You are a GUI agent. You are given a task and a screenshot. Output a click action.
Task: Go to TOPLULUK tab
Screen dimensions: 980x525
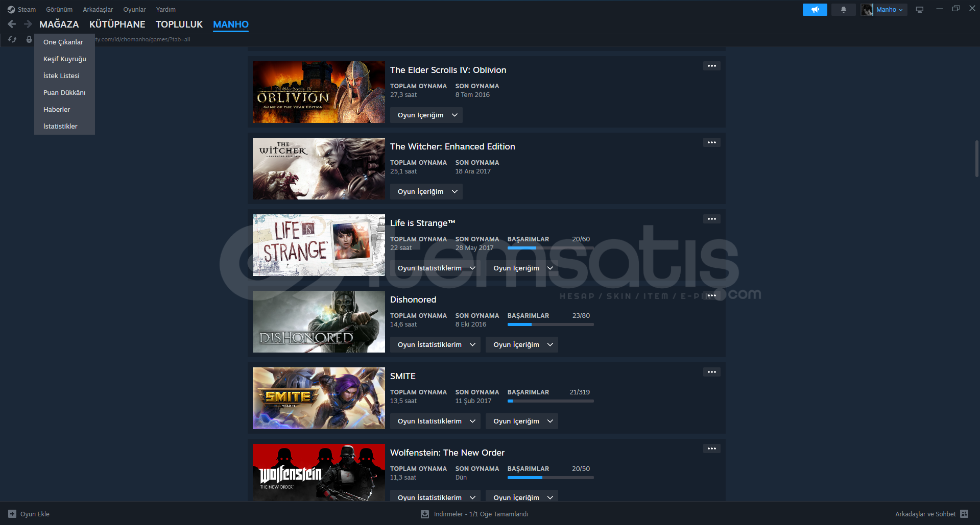[x=179, y=24]
